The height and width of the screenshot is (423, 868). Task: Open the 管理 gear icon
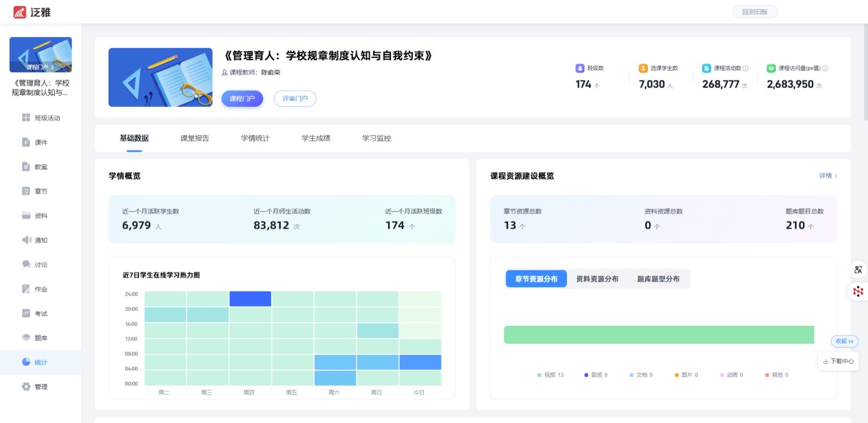[x=26, y=387]
